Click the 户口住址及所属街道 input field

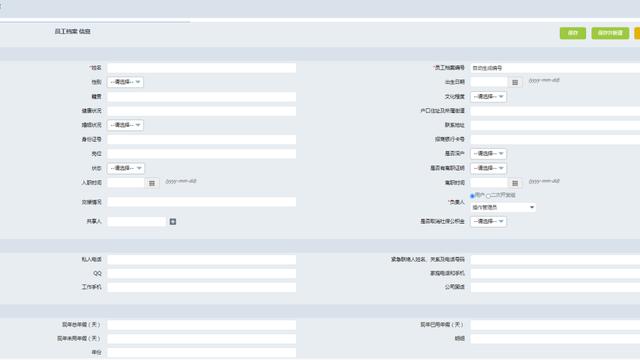coord(555,111)
